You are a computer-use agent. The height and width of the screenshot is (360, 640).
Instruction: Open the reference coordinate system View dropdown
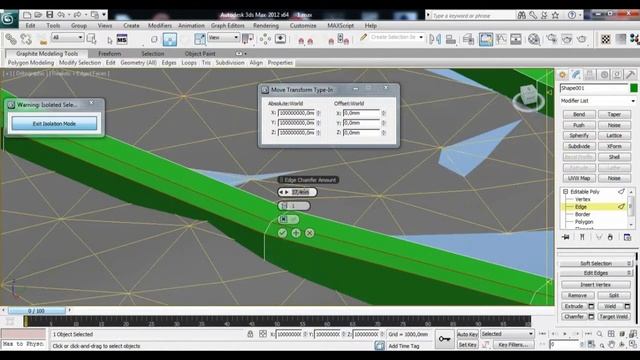point(223,38)
